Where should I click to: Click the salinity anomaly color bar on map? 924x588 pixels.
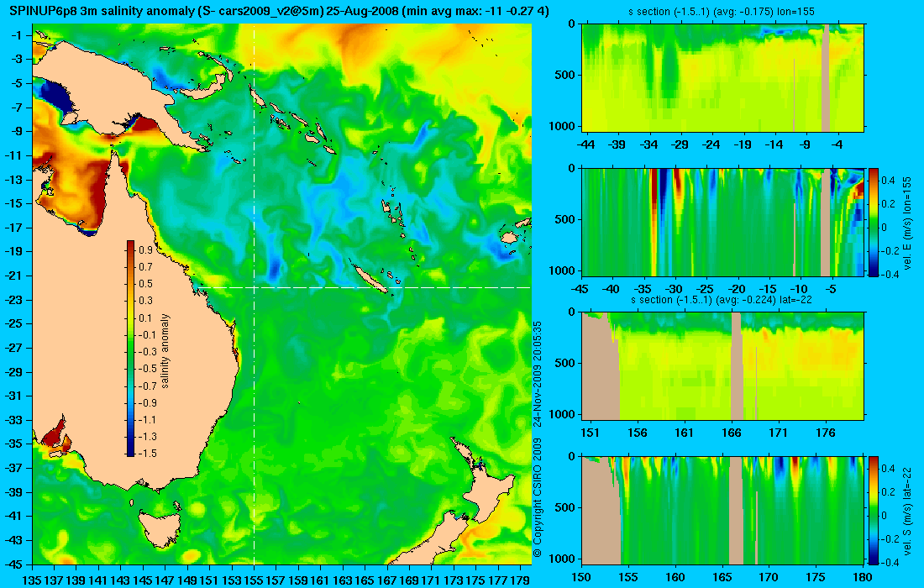(130, 349)
